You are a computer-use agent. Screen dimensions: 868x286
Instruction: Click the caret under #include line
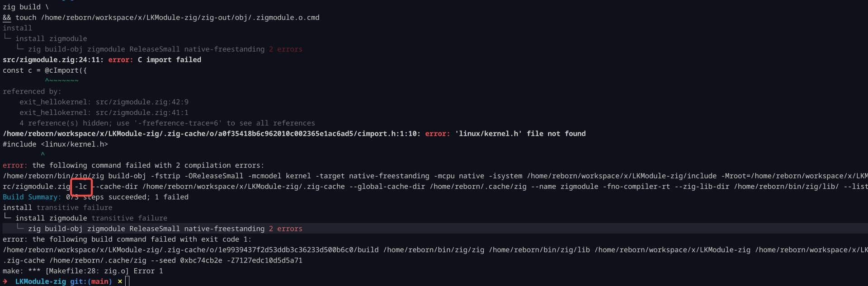pos(43,155)
